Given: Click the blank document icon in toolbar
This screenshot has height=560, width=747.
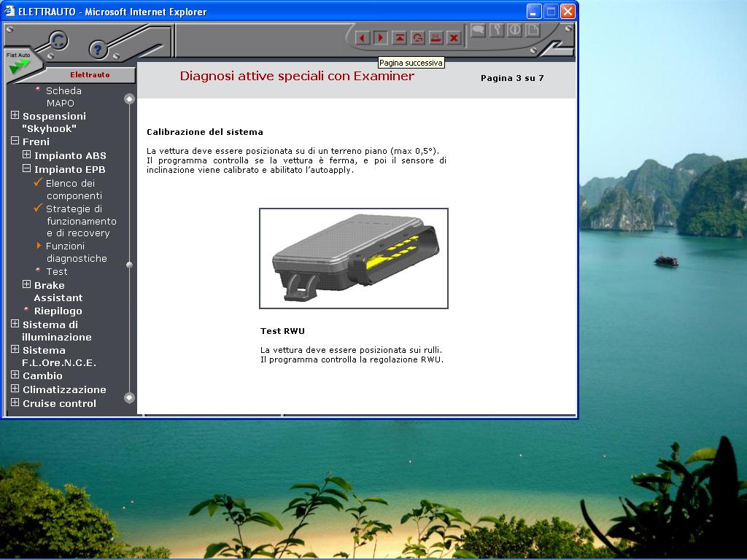Looking at the screenshot, I should click(533, 30).
